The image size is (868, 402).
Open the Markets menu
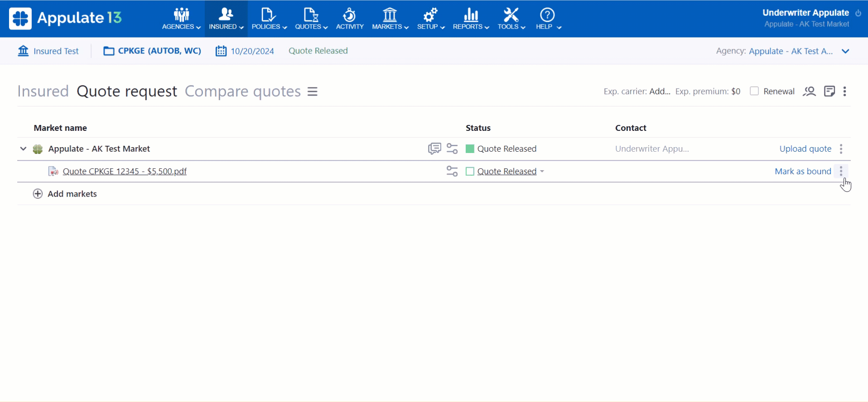click(390, 19)
